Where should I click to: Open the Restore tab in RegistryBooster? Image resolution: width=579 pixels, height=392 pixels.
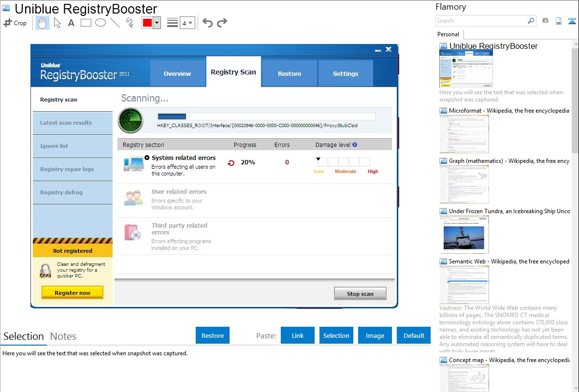[x=289, y=73]
